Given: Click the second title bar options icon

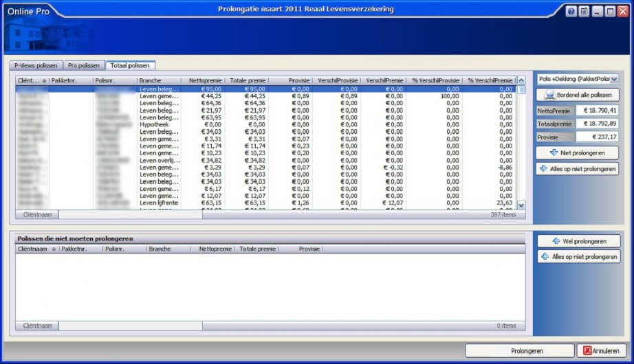Looking at the screenshot, I should [x=584, y=11].
